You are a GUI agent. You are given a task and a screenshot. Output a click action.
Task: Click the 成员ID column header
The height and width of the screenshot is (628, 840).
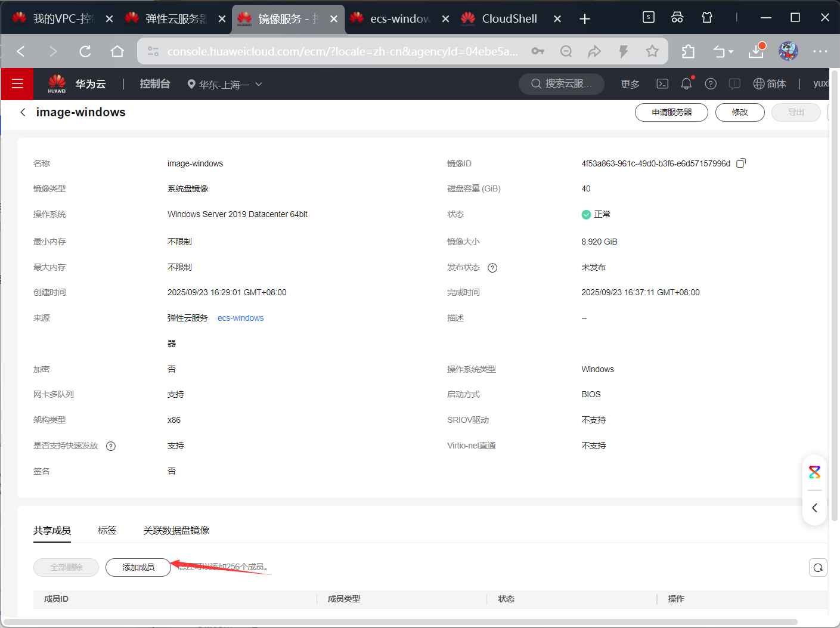pos(56,599)
